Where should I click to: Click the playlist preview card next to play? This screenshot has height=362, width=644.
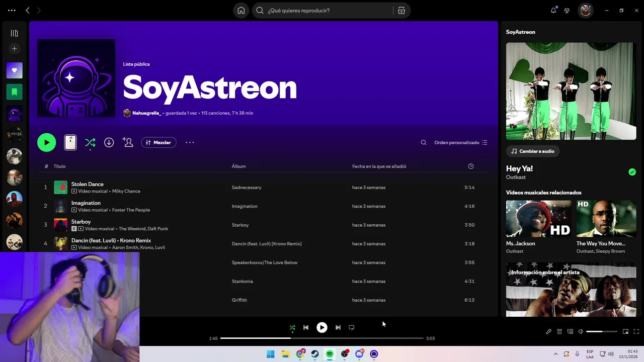pos(70,142)
